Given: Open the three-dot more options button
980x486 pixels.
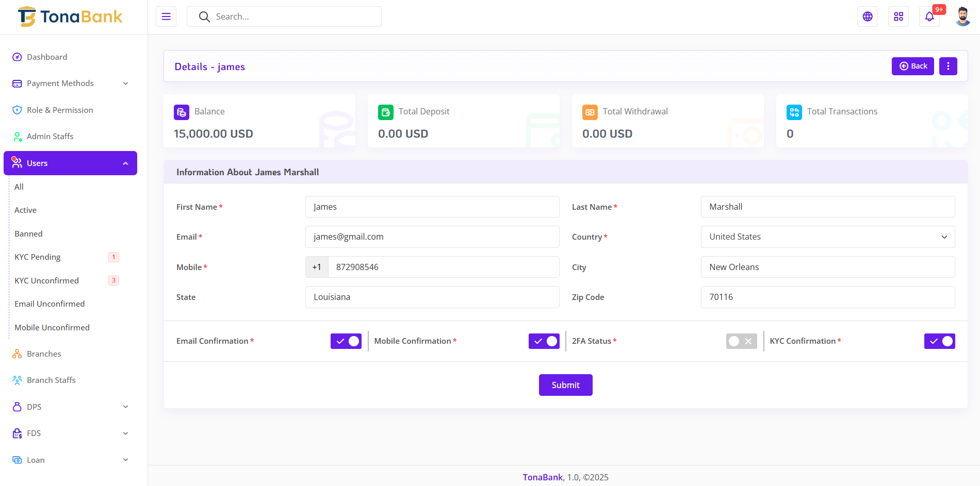Looking at the screenshot, I should point(948,66).
